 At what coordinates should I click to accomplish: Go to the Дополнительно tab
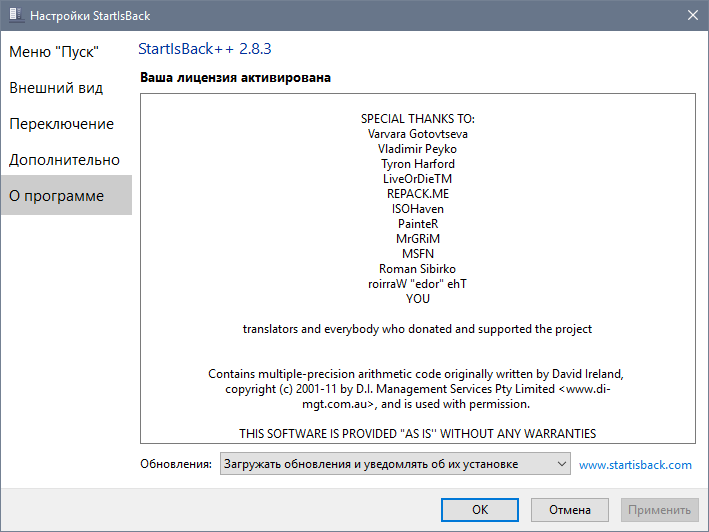65,160
